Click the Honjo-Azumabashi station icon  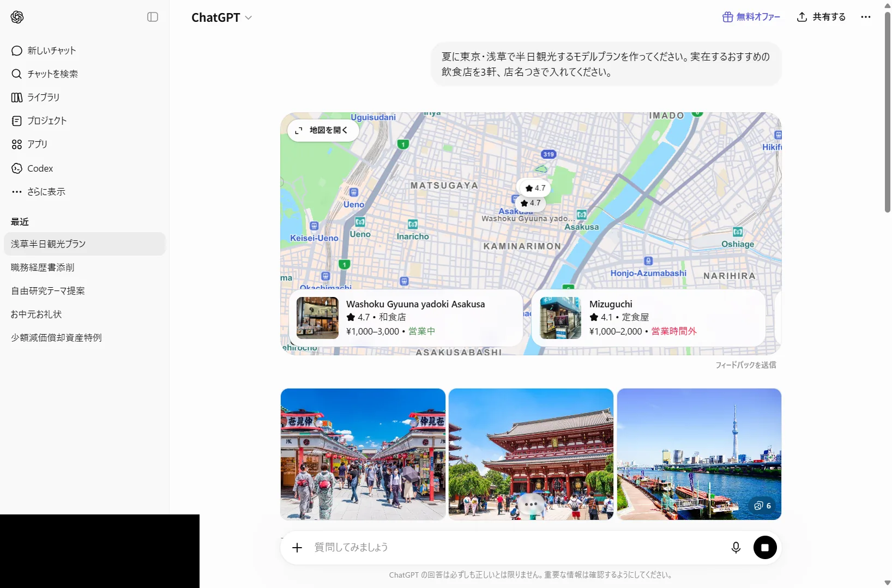click(648, 261)
